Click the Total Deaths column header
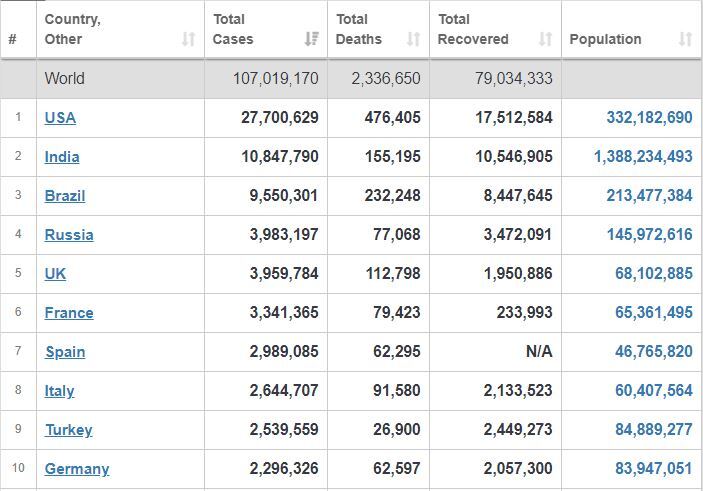This screenshot has width=703, height=491. [x=378, y=29]
